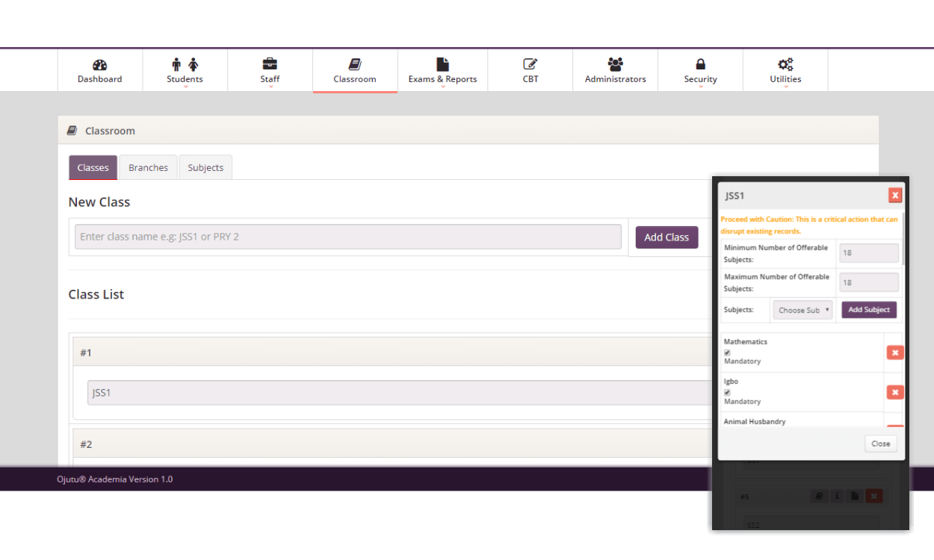Click the Minimum Number of Offerable Subjects field

pyautogui.click(x=868, y=253)
